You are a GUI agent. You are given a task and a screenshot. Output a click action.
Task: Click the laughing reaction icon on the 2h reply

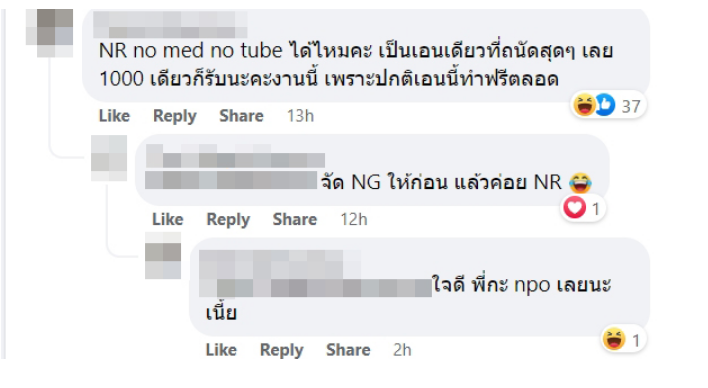[x=614, y=339]
